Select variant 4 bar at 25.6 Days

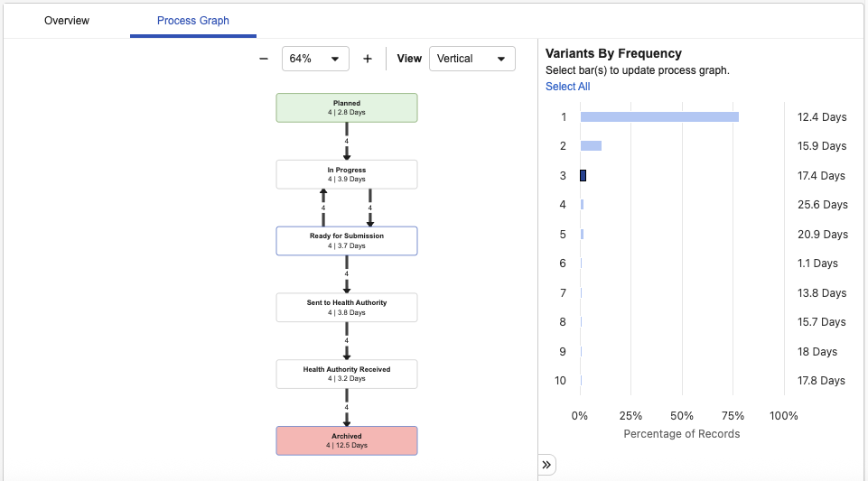click(x=583, y=205)
